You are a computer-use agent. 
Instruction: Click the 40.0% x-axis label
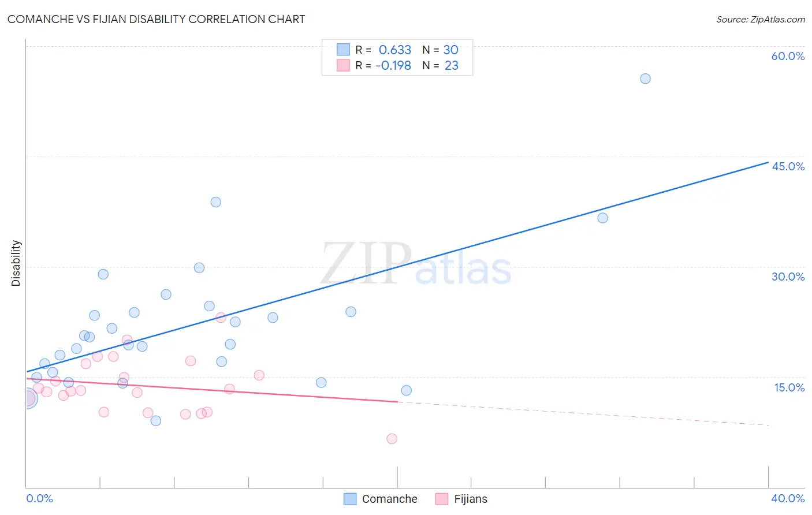pos(788,498)
